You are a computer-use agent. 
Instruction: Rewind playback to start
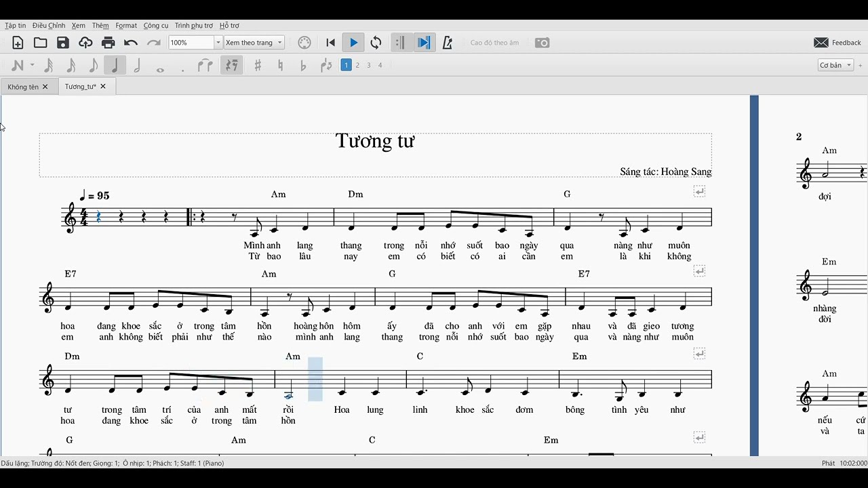(330, 43)
